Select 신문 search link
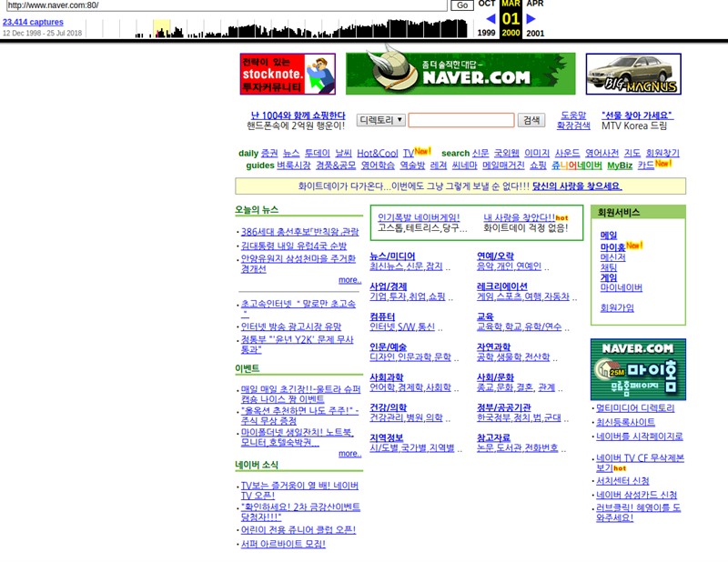This screenshot has width=728, height=562. click(480, 153)
